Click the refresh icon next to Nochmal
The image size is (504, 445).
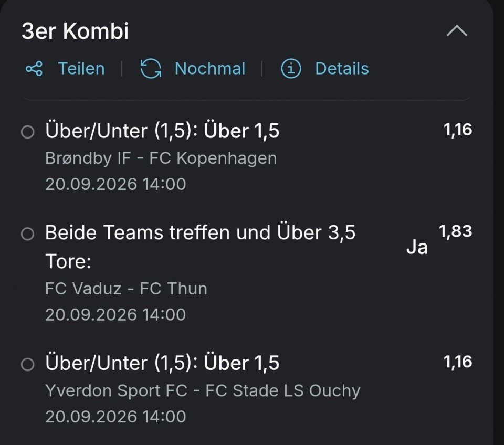tap(151, 68)
